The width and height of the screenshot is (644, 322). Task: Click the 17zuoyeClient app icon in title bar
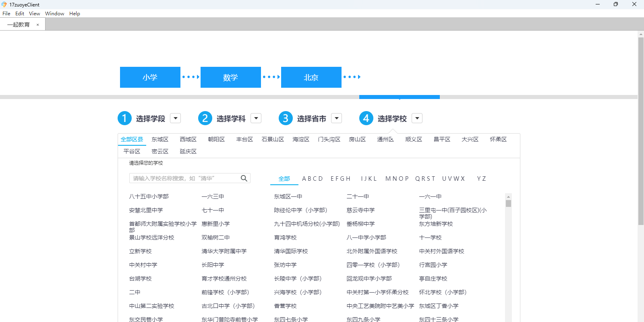click(x=4, y=4)
